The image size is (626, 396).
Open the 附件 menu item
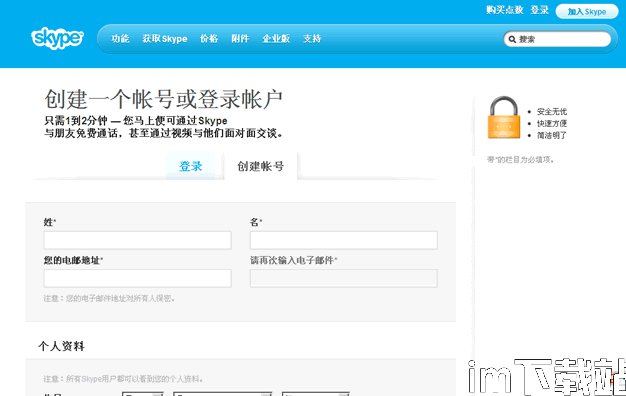[x=240, y=39]
